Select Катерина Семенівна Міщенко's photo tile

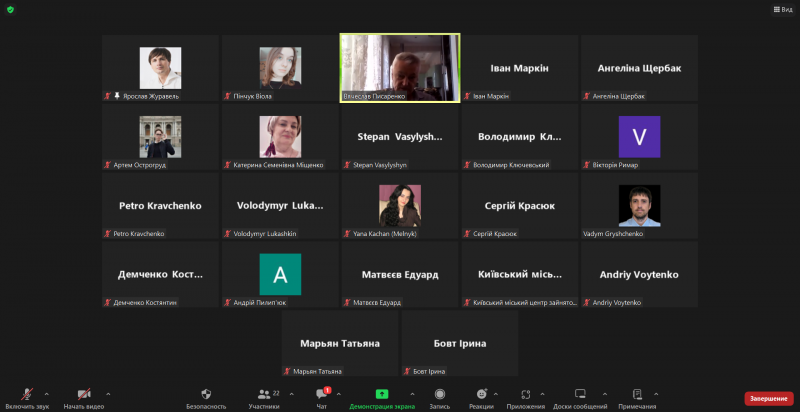tap(280, 137)
